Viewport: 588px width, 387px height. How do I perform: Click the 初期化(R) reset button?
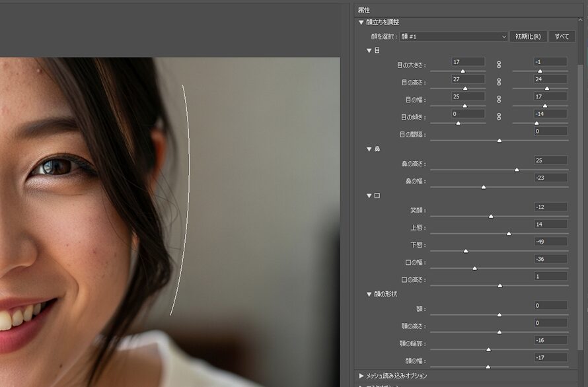pyautogui.click(x=528, y=36)
